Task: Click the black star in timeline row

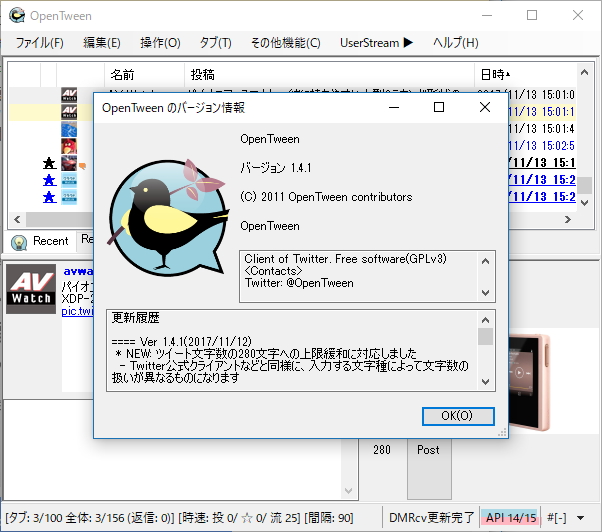Action: (x=49, y=163)
